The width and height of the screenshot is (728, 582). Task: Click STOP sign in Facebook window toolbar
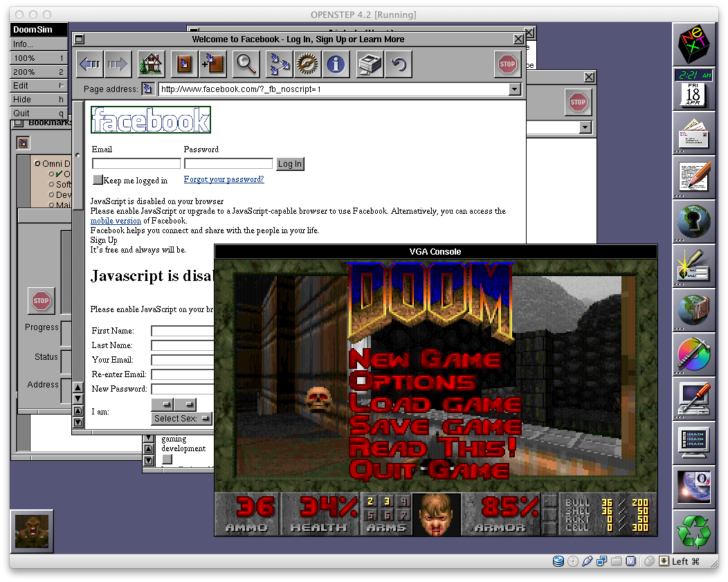pyautogui.click(x=507, y=64)
